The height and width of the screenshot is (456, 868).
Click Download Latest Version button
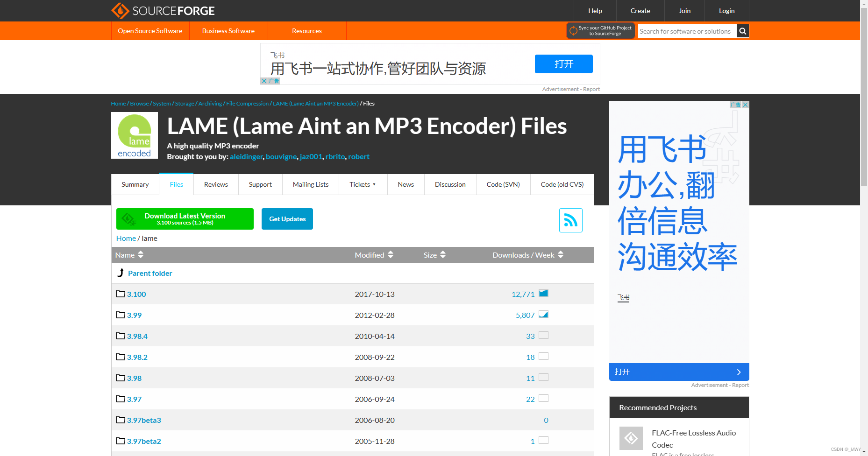pos(185,219)
